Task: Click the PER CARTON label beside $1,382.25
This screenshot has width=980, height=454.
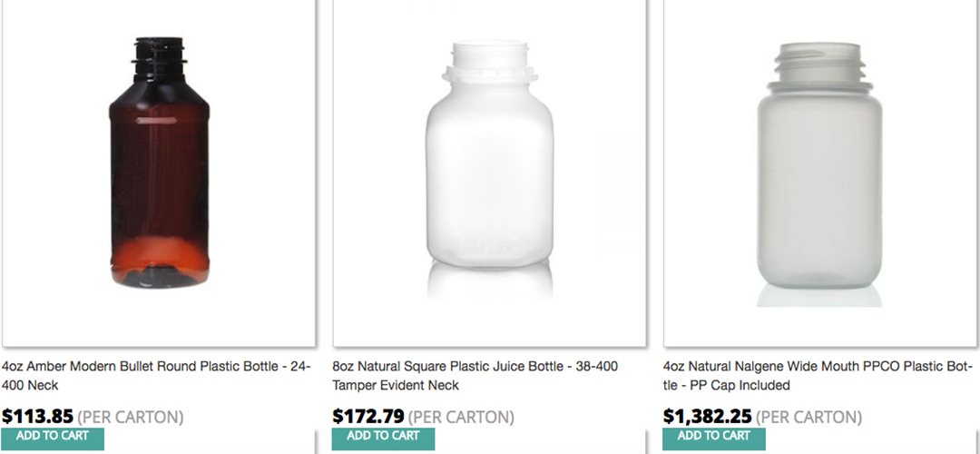Action: click(x=808, y=418)
